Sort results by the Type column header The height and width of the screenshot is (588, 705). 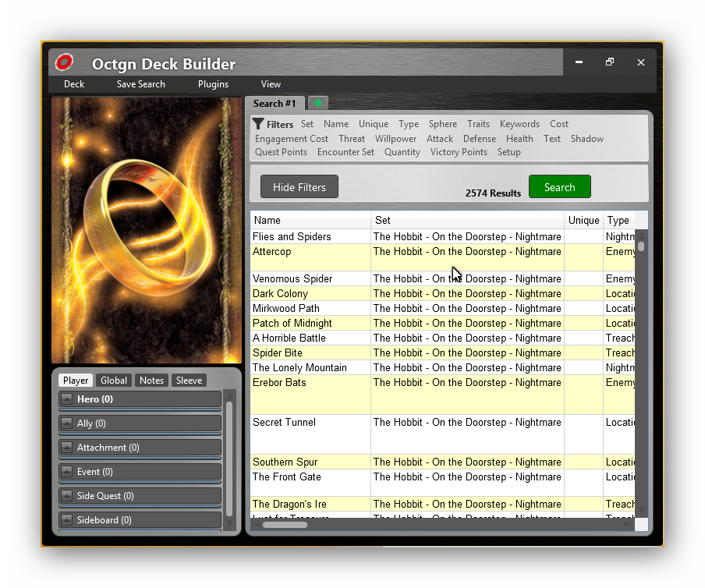pos(619,220)
